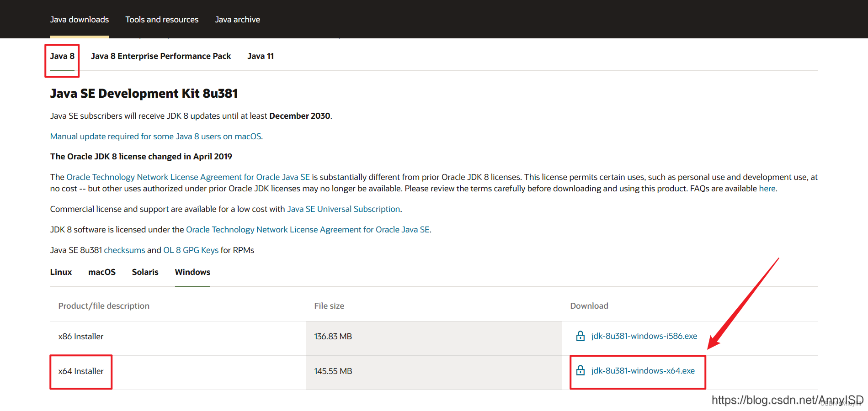Open the OL 8 GPG Keys link
The height and width of the screenshot is (411, 868).
(x=191, y=250)
